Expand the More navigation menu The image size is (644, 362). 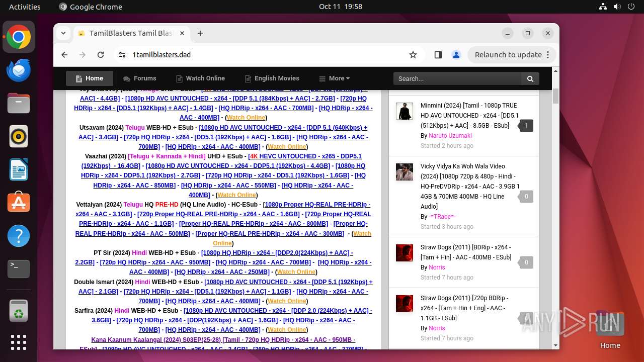[x=335, y=78]
